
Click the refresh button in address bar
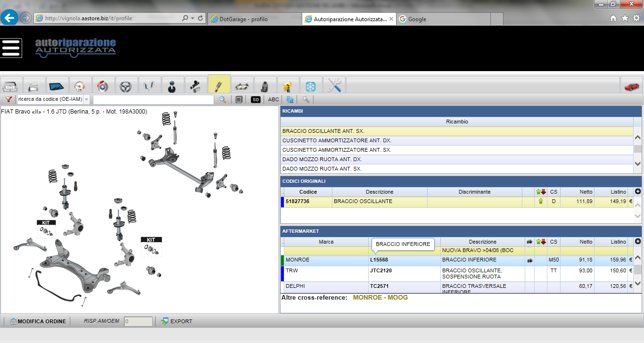[201, 18]
